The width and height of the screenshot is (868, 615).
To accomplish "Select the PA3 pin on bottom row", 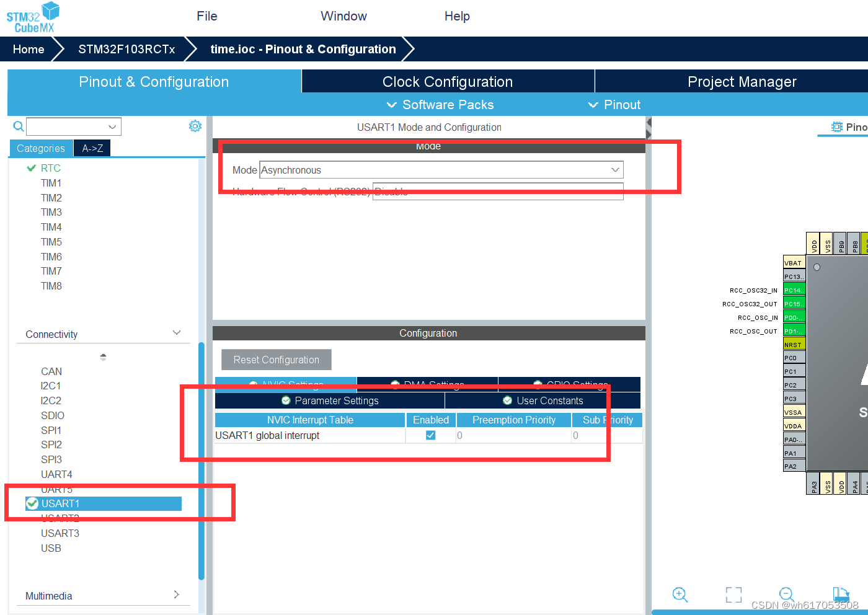I will pyautogui.click(x=813, y=483).
